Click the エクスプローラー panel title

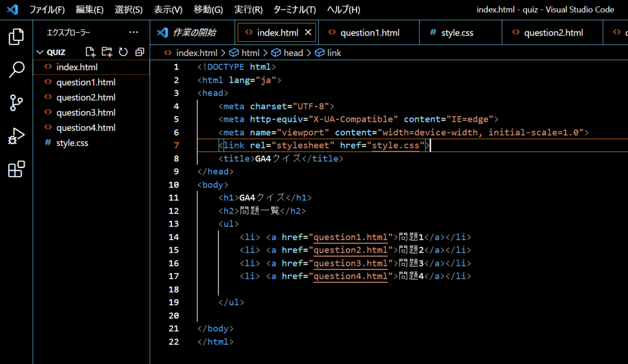pyautogui.click(x=69, y=32)
